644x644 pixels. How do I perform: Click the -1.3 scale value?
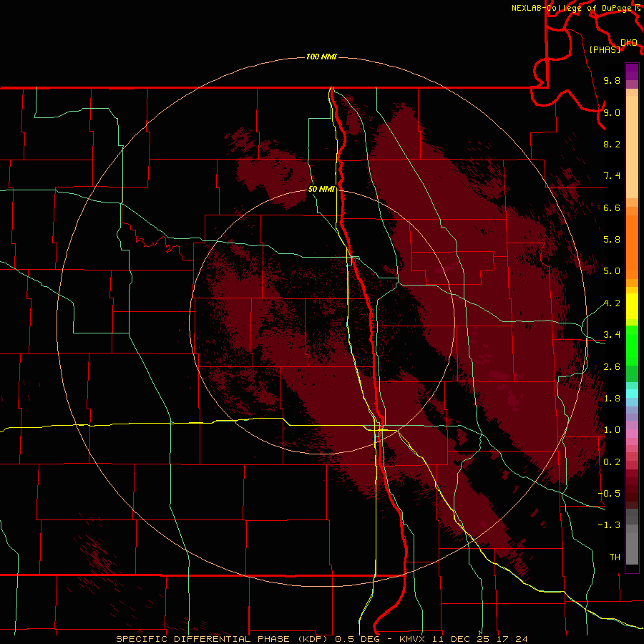tap(609, 525)
